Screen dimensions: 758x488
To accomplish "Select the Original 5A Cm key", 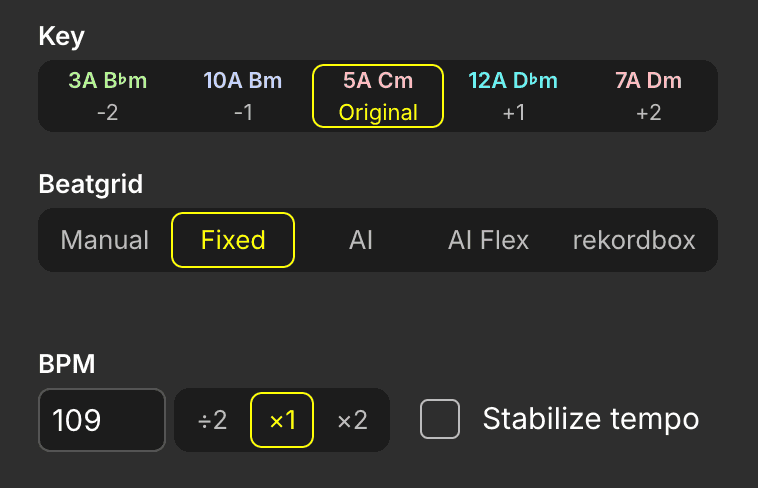I will click(x=378, y=96).
